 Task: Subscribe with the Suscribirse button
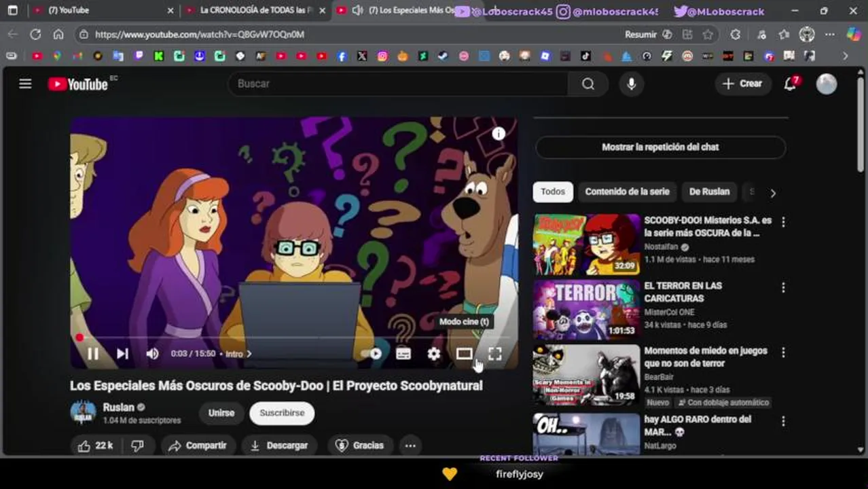coord(282,413)
